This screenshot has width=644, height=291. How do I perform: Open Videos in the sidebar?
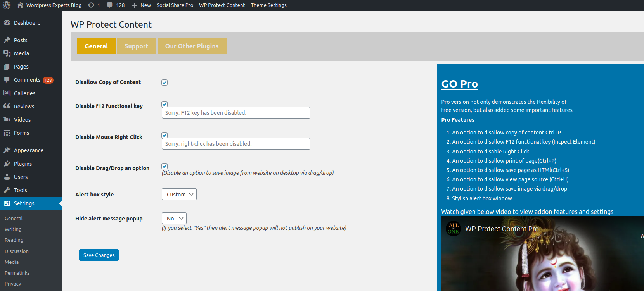(x=31, y=119)
